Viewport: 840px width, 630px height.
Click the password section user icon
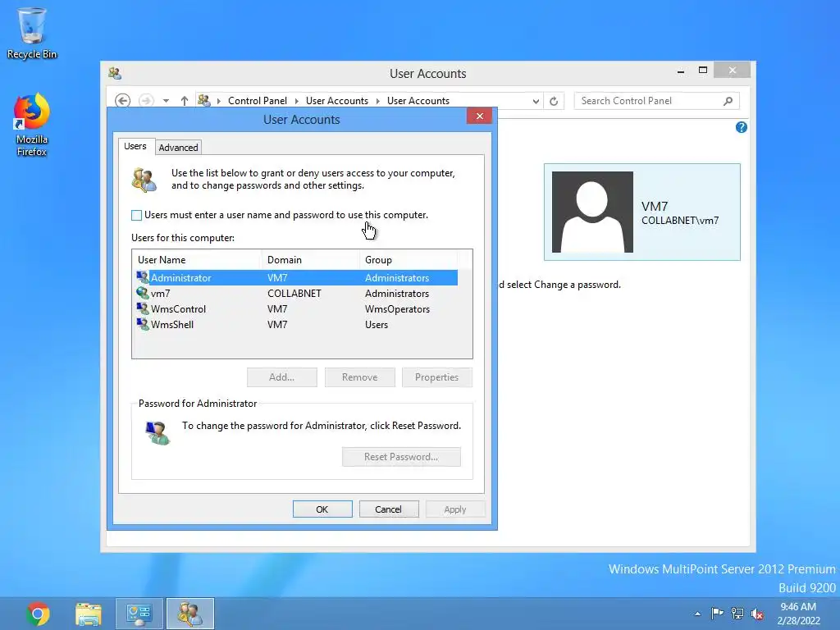click(x=157, y=433)
